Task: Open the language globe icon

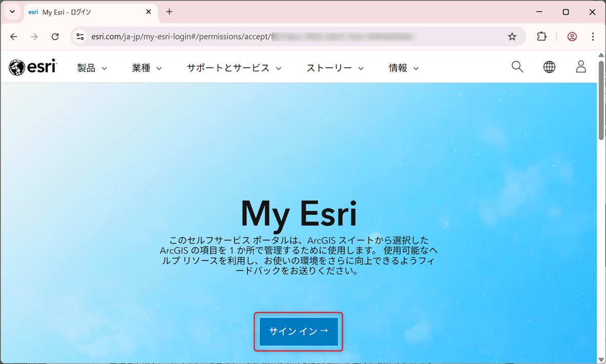Action: 549,67
